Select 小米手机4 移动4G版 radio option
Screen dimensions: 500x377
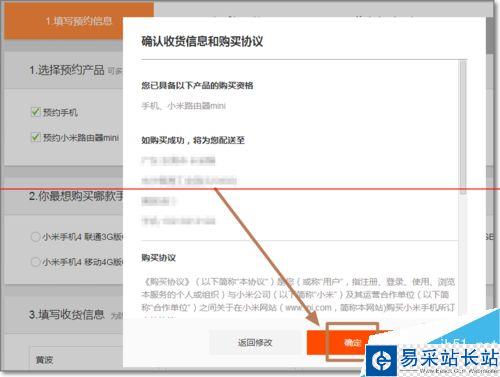pyautogui.click(x=35, y=262)
